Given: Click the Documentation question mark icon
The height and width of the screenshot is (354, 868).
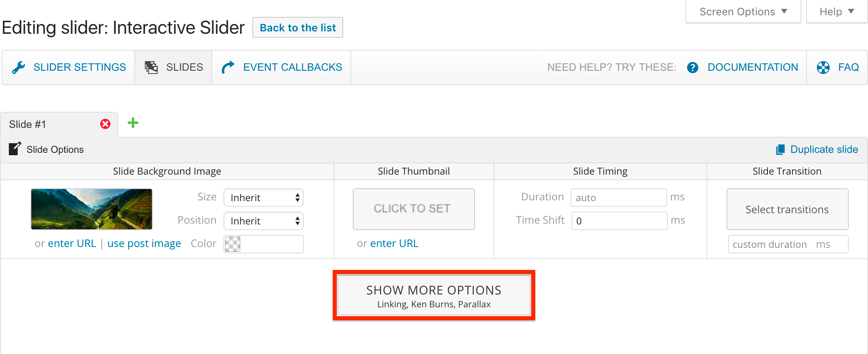Looking at the screenshot, I should point(692,67).
